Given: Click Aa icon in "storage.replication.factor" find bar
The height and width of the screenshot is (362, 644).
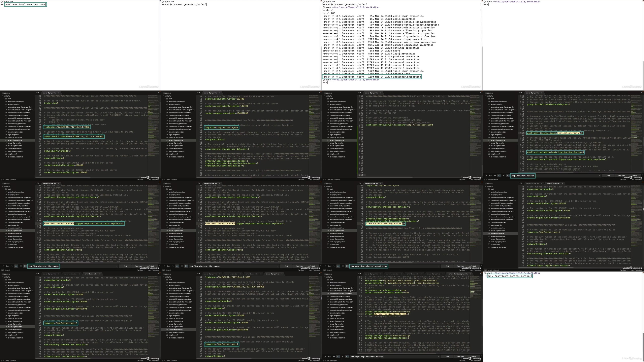Looking at the screenshot, I should pyautogui.click(x=329, y=357).
